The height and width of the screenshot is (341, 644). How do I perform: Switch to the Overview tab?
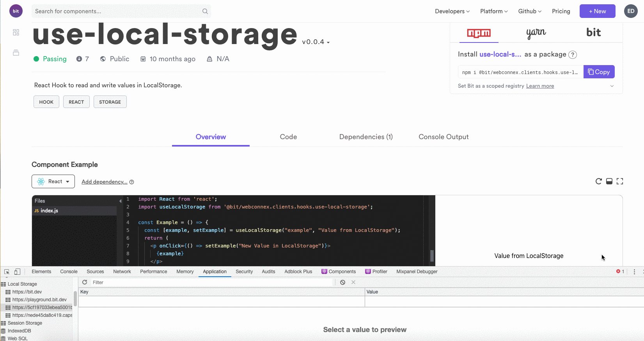(x=211, y=137)
